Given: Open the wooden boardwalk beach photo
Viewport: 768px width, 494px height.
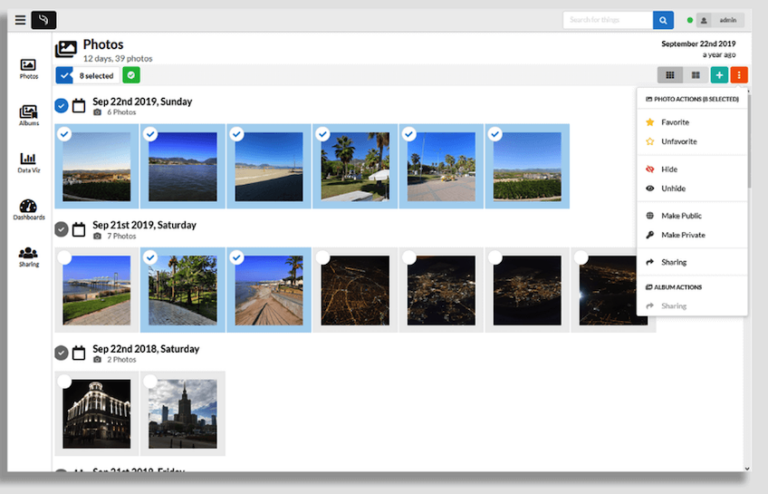Looking at the screenshot, I should point(269,290).
